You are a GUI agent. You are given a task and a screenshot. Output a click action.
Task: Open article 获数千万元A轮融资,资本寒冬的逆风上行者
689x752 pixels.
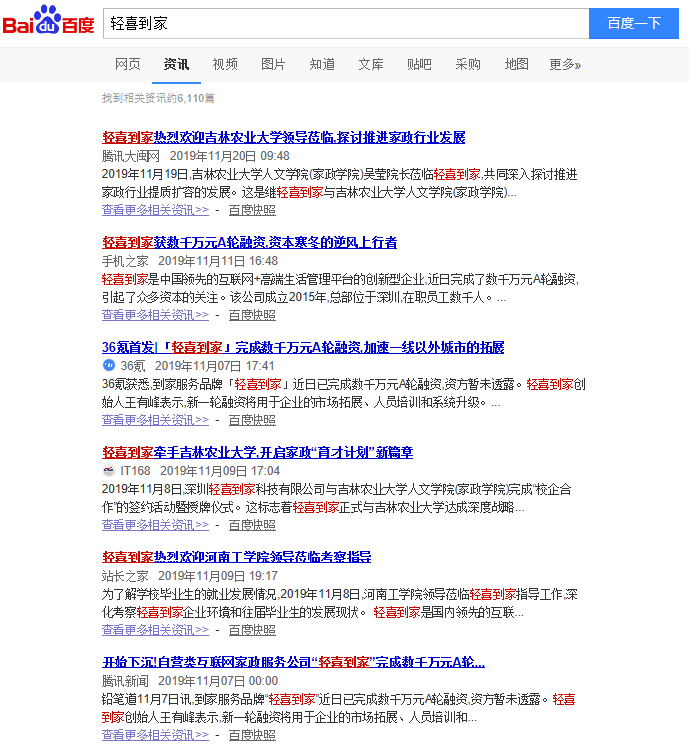249,243
